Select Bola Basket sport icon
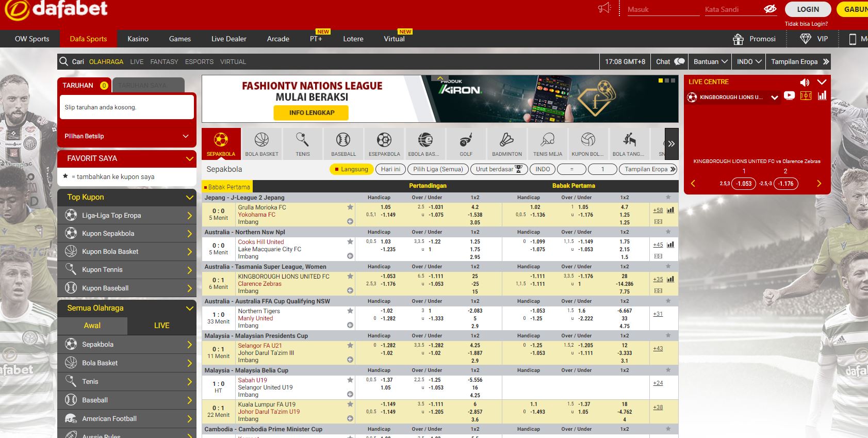Viewport: 868px width, 438px height. 261,143
